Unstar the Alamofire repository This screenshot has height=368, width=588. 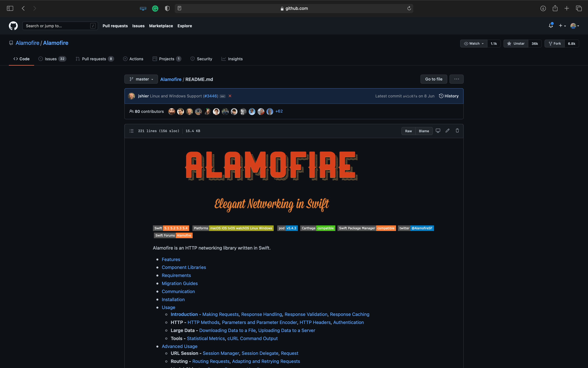(x=516, y=44)
